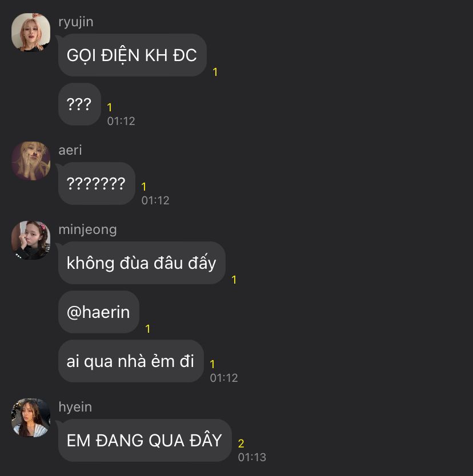Click the hyein sender name
The width and height of the screenshot is (473, 476).
click(75, 407)
